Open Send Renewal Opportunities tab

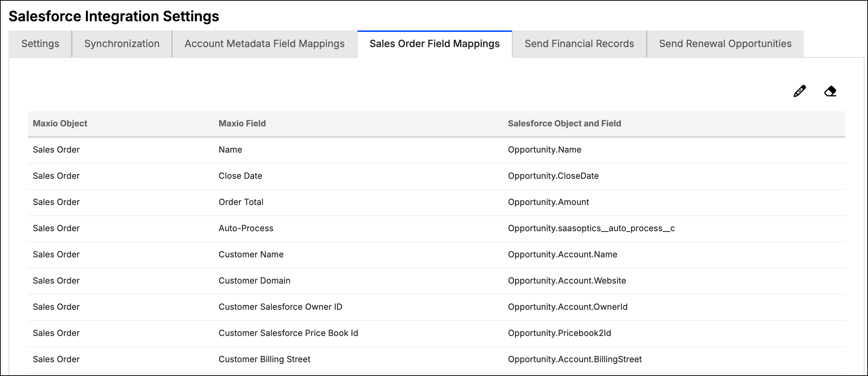725,44
